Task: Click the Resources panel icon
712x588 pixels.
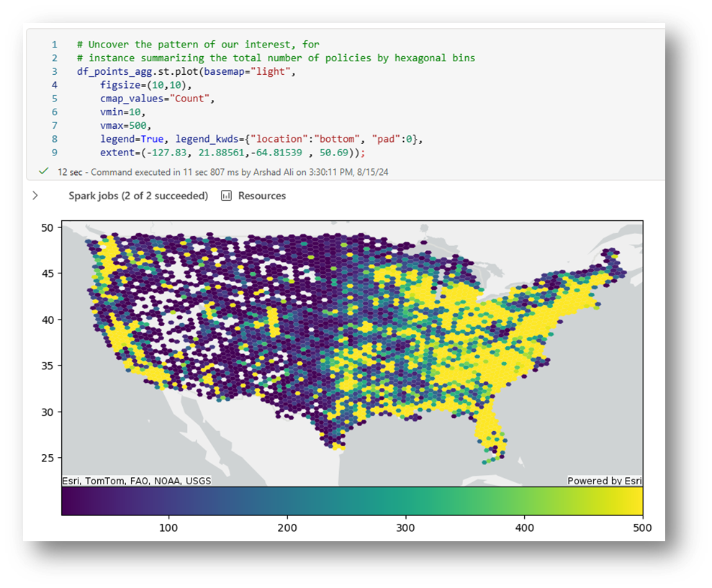Action: point(226,196)
